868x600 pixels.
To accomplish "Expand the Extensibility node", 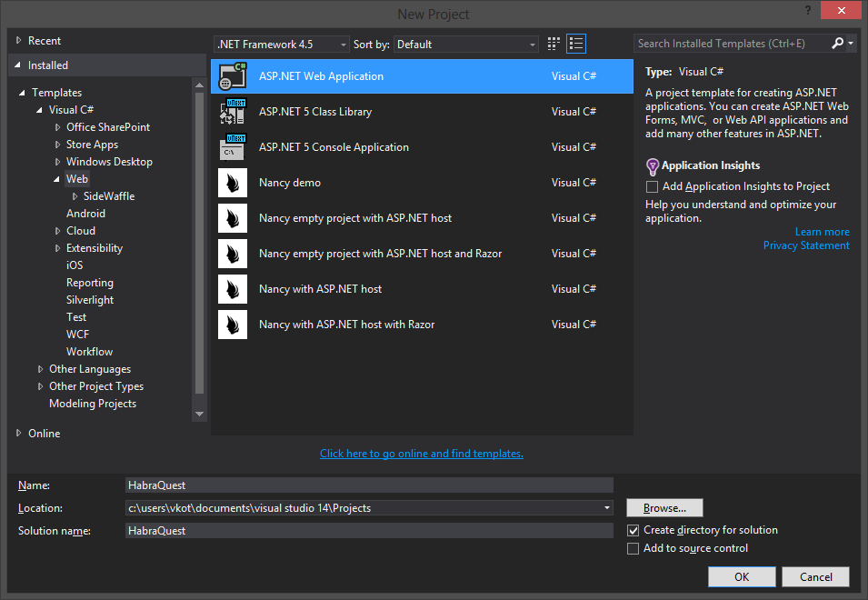I will click(57, 248).
